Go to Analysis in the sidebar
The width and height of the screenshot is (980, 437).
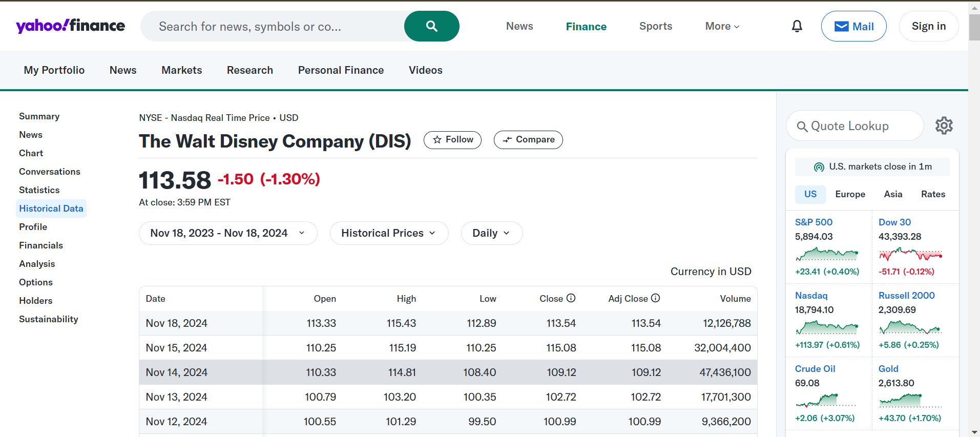point(37,264)
